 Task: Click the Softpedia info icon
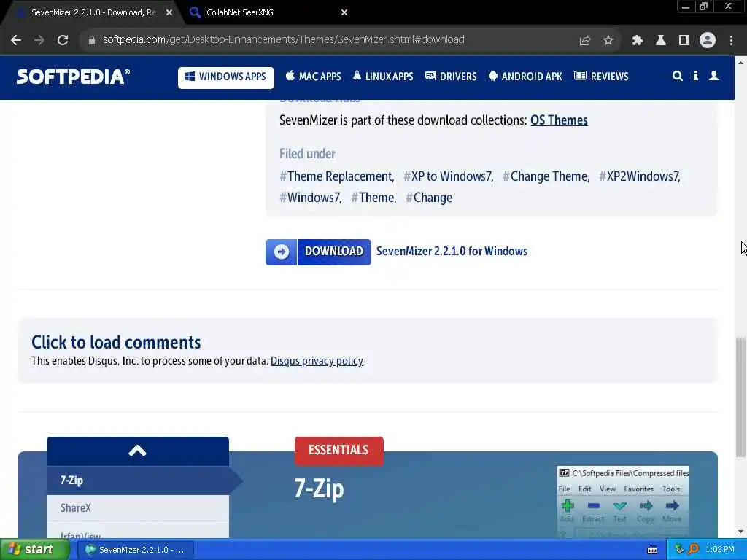click(695, 76)
